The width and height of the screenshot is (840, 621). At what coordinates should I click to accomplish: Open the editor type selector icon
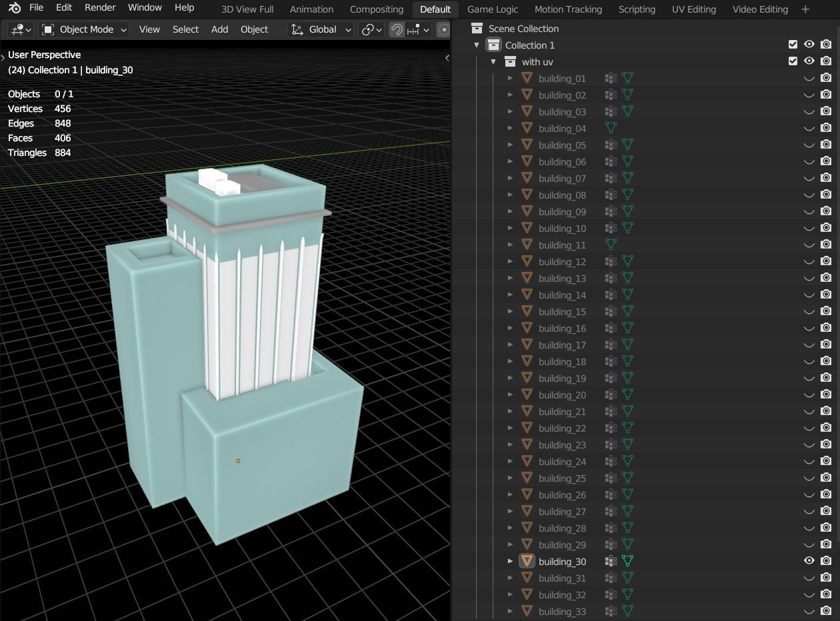click(x=18, y=29)
